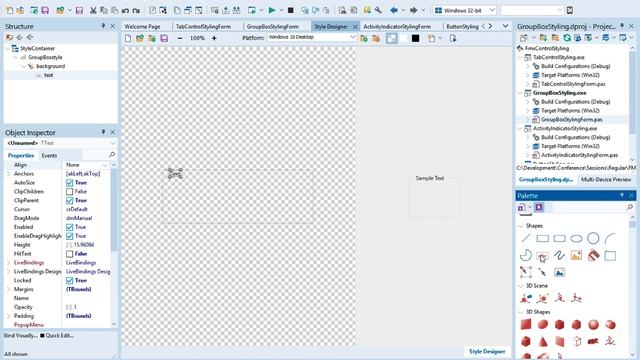Click the black Stop square in toolbar
640x360 pixels.
pos(291,10)
